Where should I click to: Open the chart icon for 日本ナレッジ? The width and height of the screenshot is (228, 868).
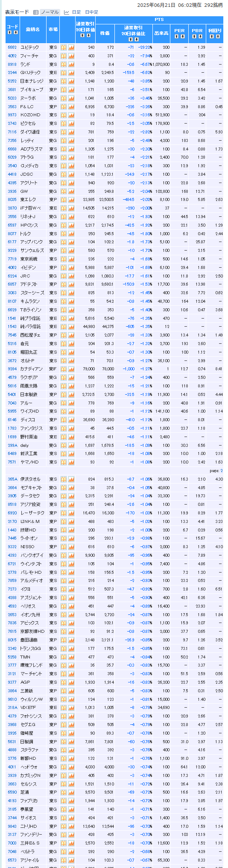click(71, 81)
